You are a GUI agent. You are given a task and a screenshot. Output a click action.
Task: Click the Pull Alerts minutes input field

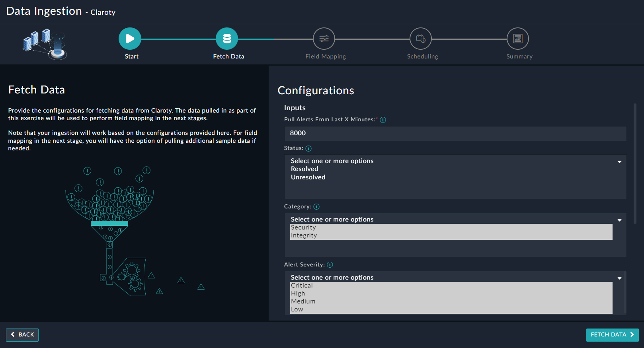click(x=455, y=134)
